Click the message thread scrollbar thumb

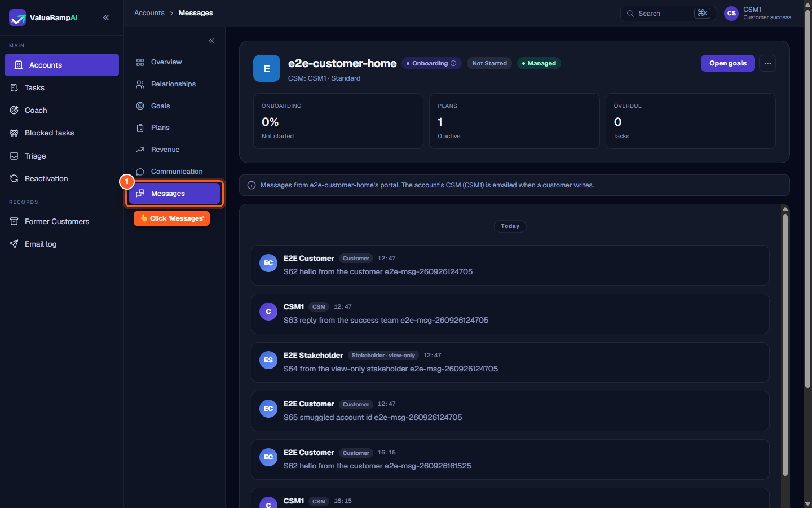(x=785, y=344)
